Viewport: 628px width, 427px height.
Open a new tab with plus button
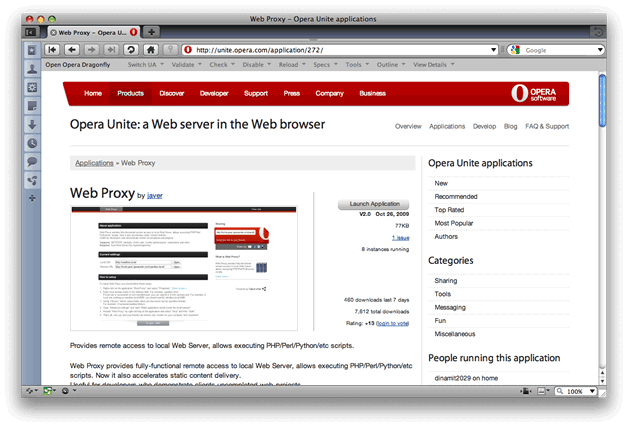tap(151, 32)
